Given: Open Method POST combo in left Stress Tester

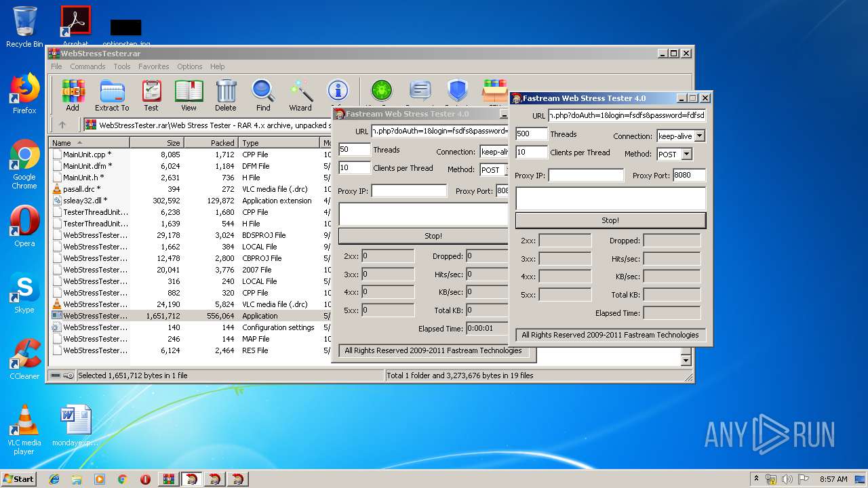Looking at the screenshot, I should (493, 170).
